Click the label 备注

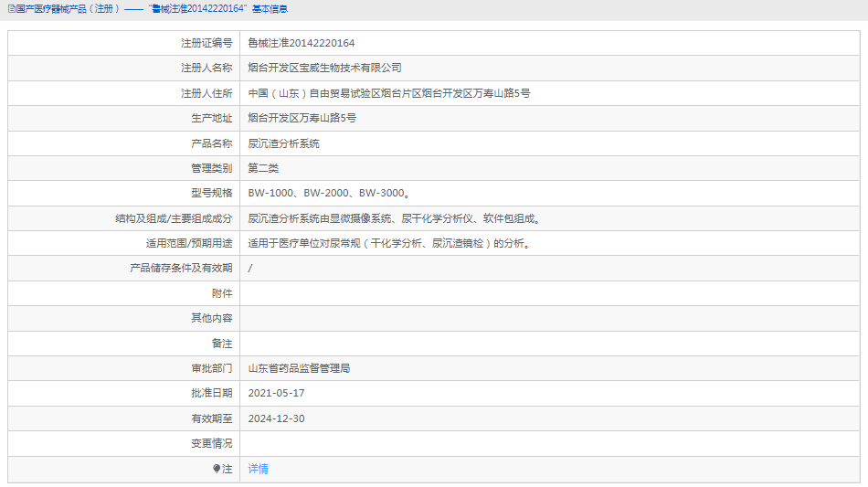click(222, 344)
